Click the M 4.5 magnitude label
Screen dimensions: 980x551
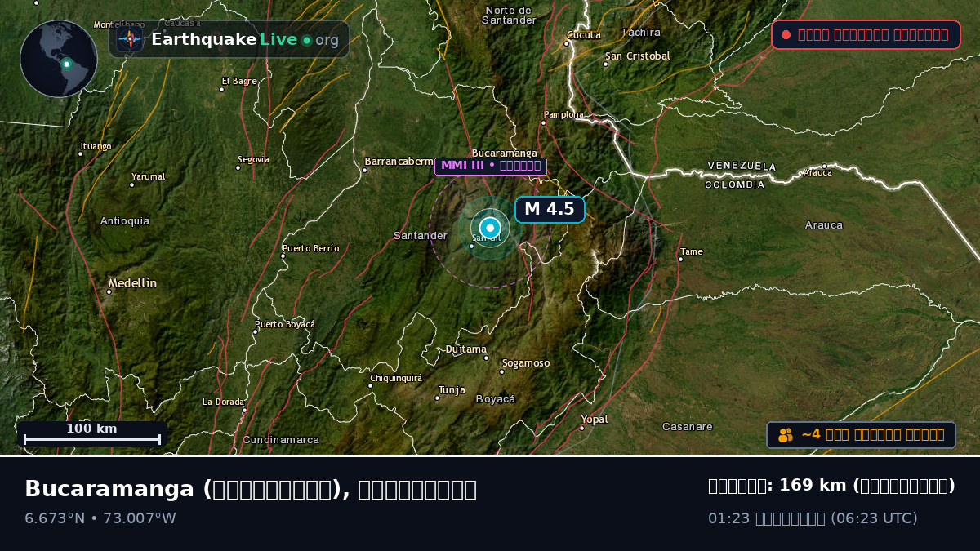tap(550, 209)
